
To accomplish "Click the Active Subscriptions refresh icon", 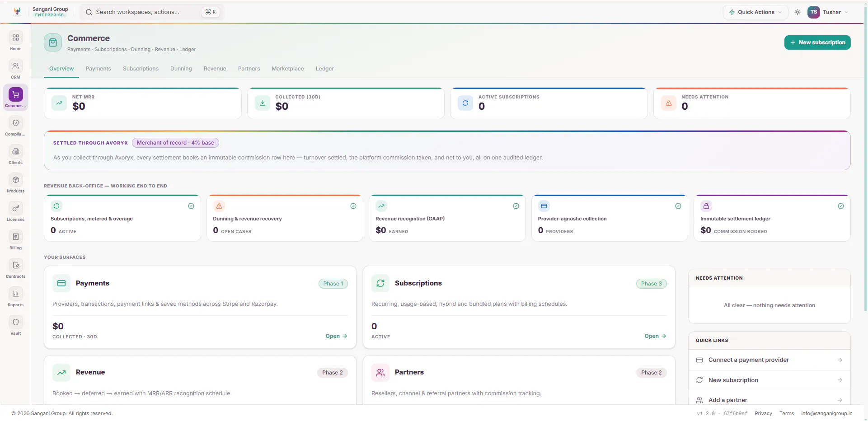I will tap(465, 103).
